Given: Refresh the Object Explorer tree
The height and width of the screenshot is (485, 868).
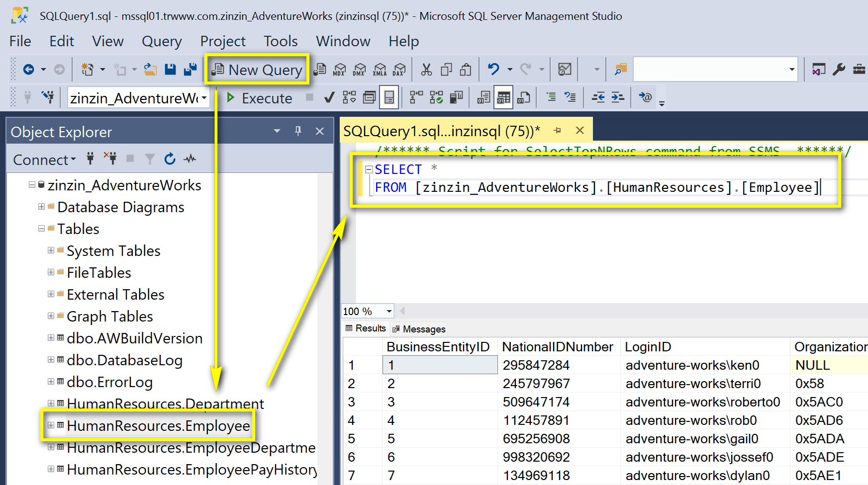Looking at the screenshot, I should [170, 159].
